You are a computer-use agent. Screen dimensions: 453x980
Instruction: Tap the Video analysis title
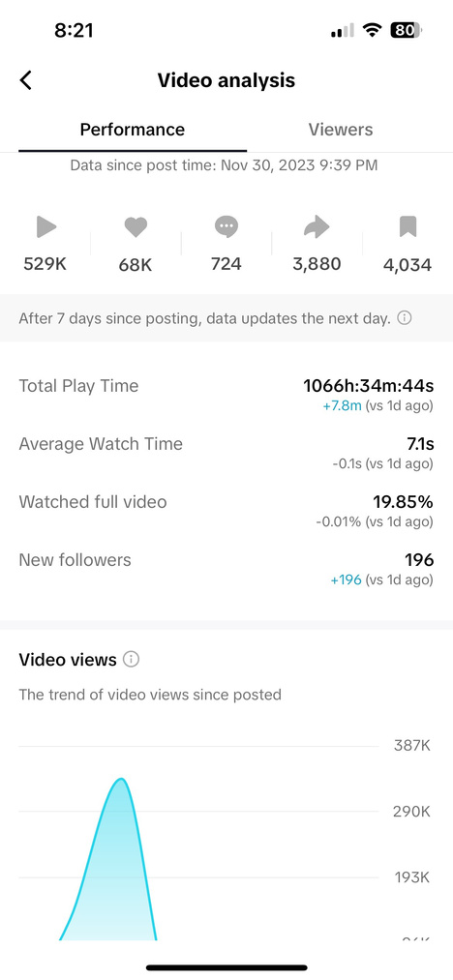coord(226,80)
